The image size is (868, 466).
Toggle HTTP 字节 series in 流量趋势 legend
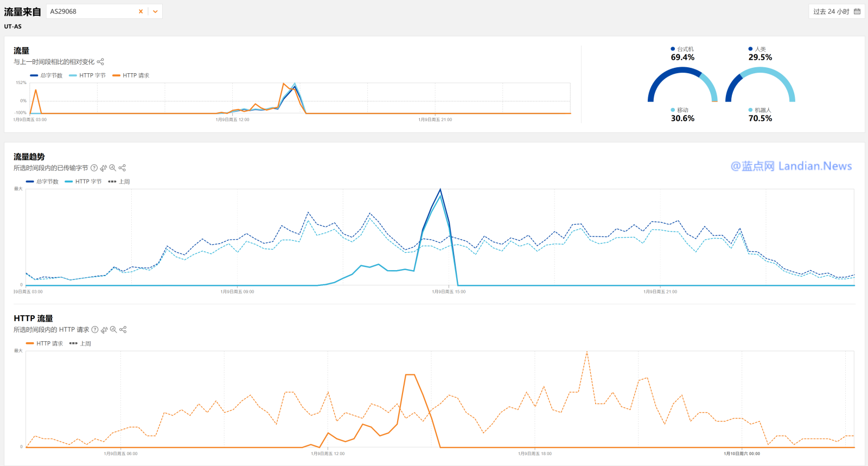[84, 182]
